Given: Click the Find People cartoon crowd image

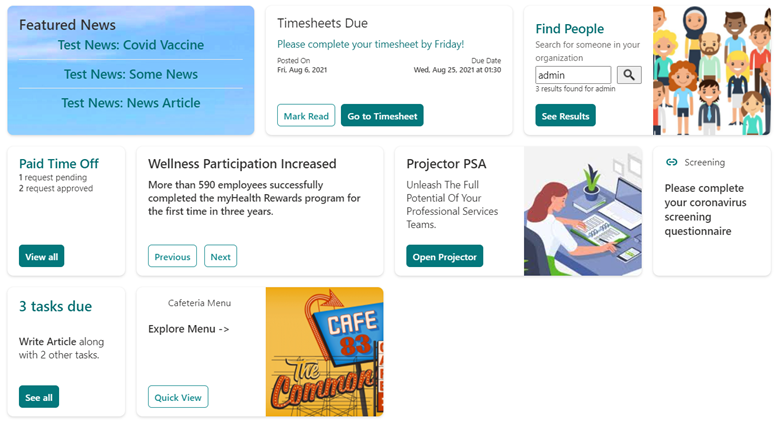Looking at the screenshot, I should click(711, 70).
